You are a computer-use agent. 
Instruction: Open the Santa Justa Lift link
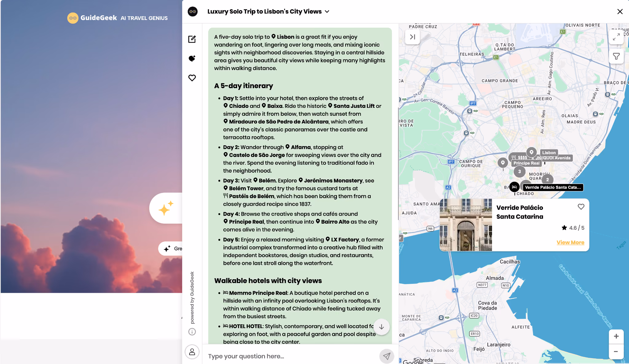(351, 106)
